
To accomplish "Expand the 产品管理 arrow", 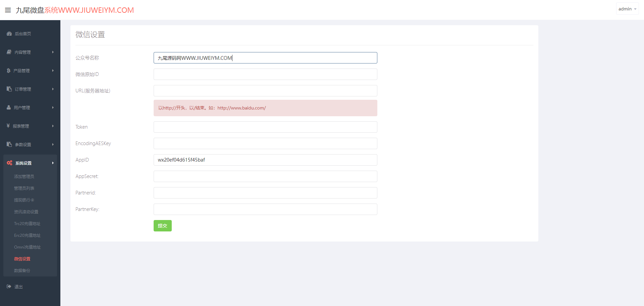I will pos(53,71).
